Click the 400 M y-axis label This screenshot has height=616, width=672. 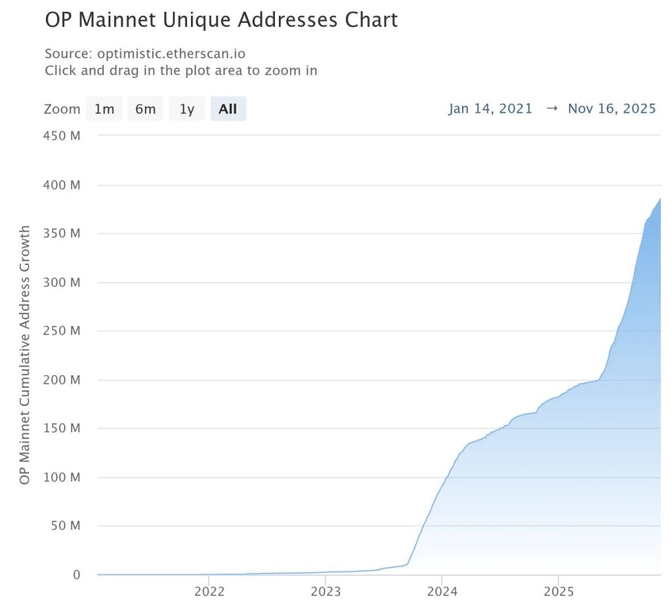tap(62, 185)
